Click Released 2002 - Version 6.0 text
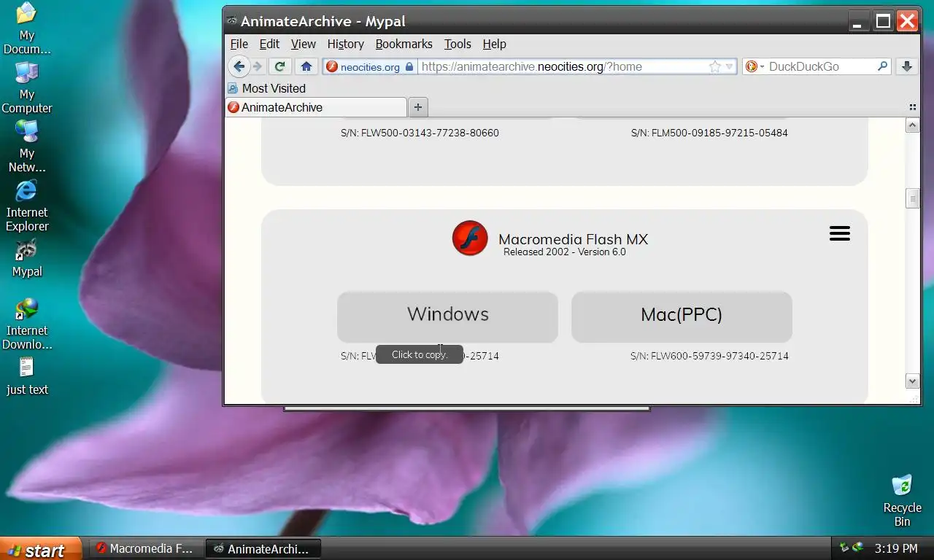The width and height of the screenshot is (934, 560). click(x=565, y=252)
